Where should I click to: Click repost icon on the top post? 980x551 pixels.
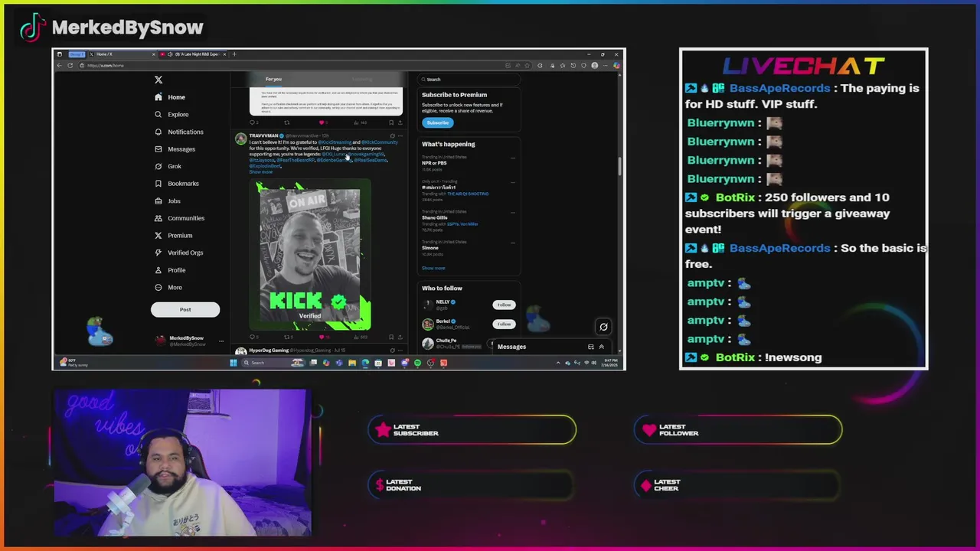[287, 122]
